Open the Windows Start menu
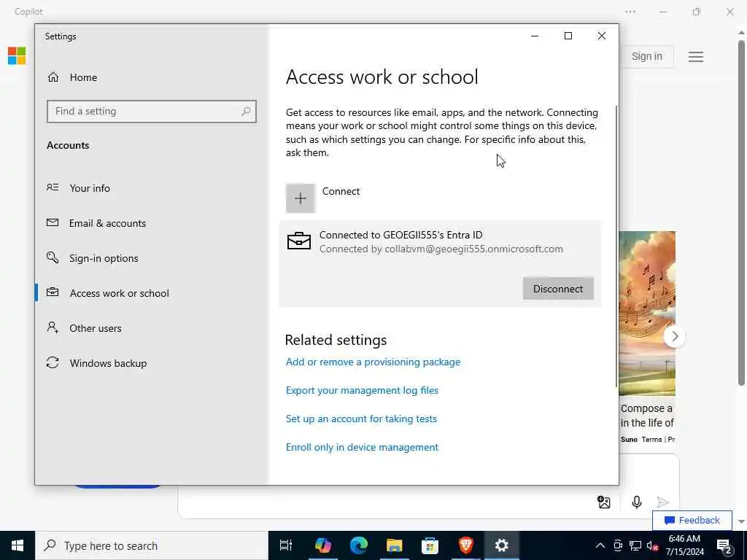This screenshot has height=560, width=747. (18, 545)
